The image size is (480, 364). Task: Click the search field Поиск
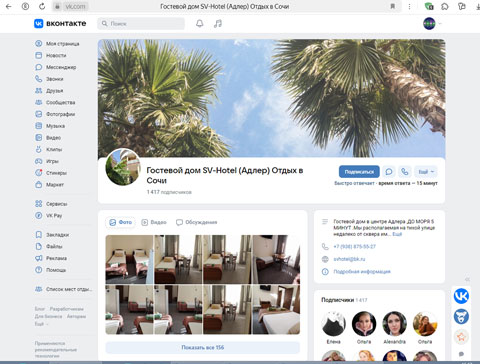(141, 24)
